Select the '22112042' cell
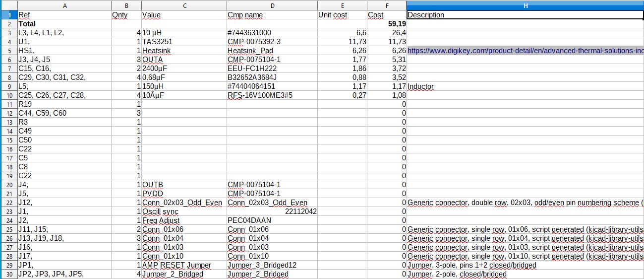 [272, 211]
